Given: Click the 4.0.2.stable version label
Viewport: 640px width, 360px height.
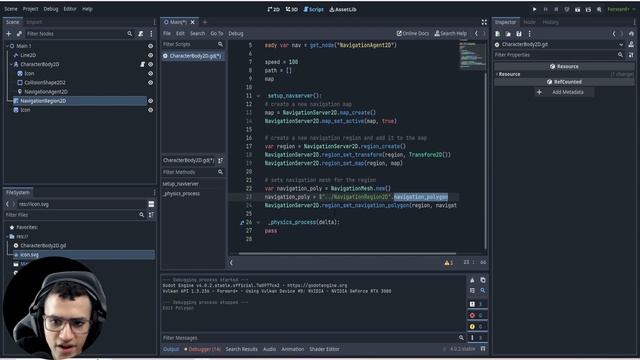Looking at the screenshot, I should pos(462,349).
